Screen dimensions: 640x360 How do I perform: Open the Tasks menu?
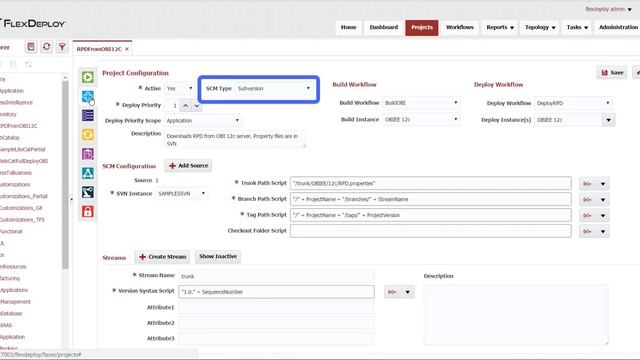pos(577,27)
